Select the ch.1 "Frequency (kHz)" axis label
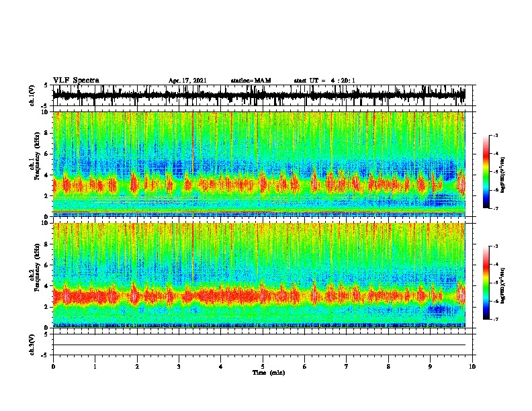The height and width of the screenshot is (411, 532). pyautogui.click(x=37, y=156)
